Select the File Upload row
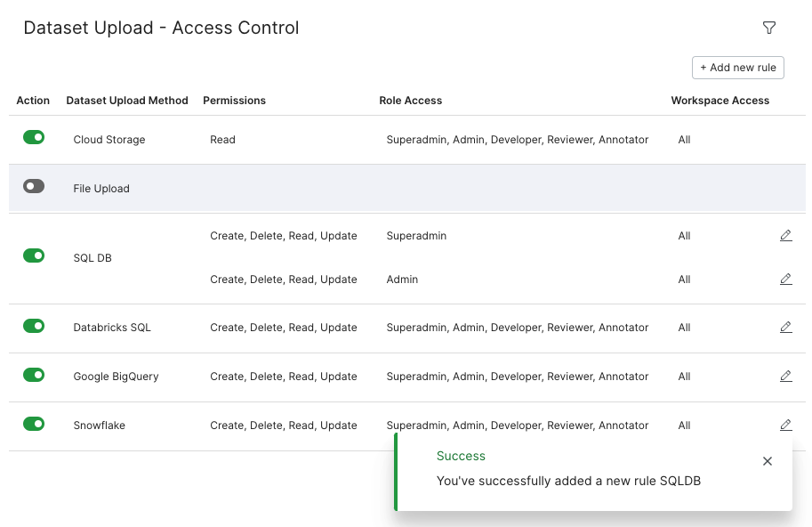The height and width of the screenshot is (527, 812). [407, 189]
